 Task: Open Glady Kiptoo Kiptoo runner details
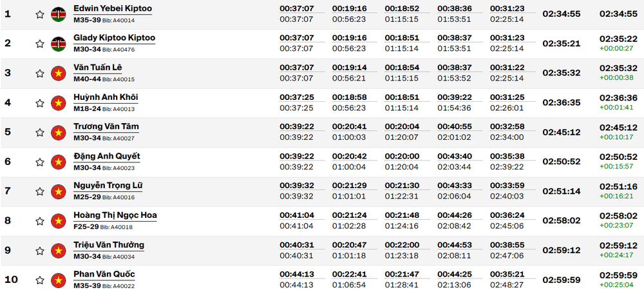pos(114,38)
